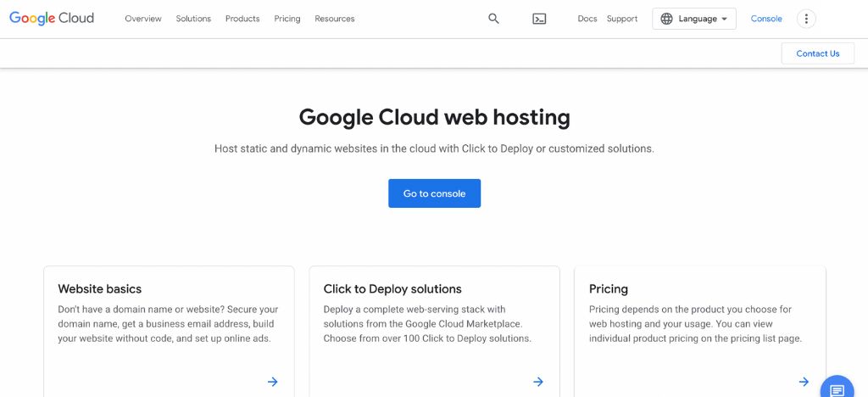Select Overview in the top navigation
The image size is (868, 397).
coord(142,19)
